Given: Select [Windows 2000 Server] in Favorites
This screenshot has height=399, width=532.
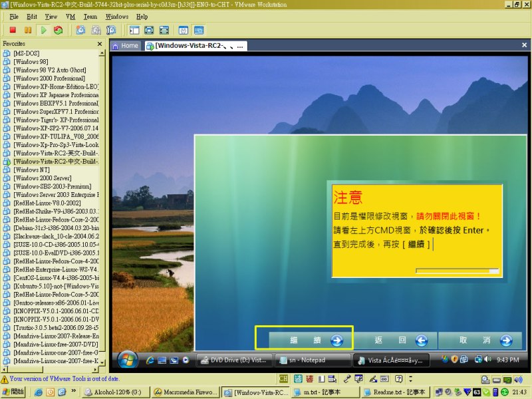Looking at the screenshot, I should pyautogui.click(x=43, y=178).
